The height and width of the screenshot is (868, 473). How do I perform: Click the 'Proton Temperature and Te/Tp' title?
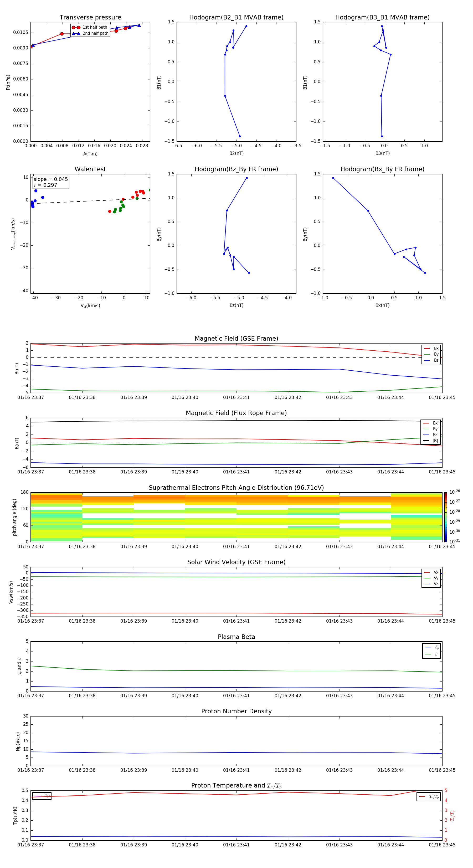(236, 786)
